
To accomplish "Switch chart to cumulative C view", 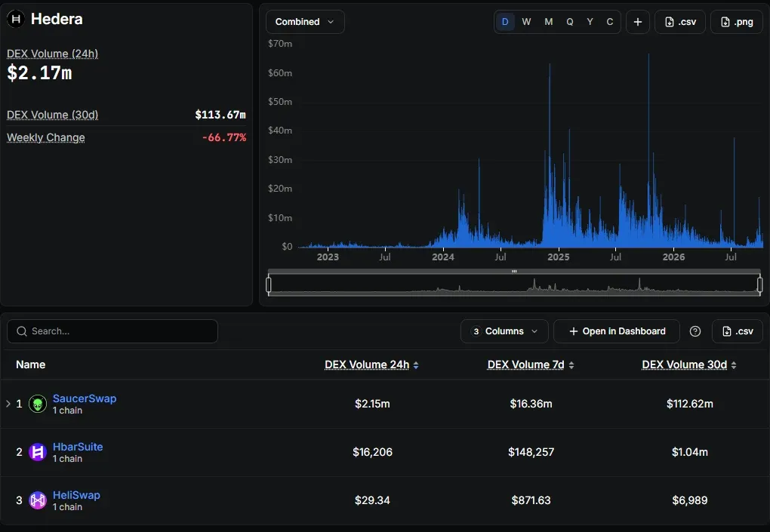I will click(x=610, y=22).
